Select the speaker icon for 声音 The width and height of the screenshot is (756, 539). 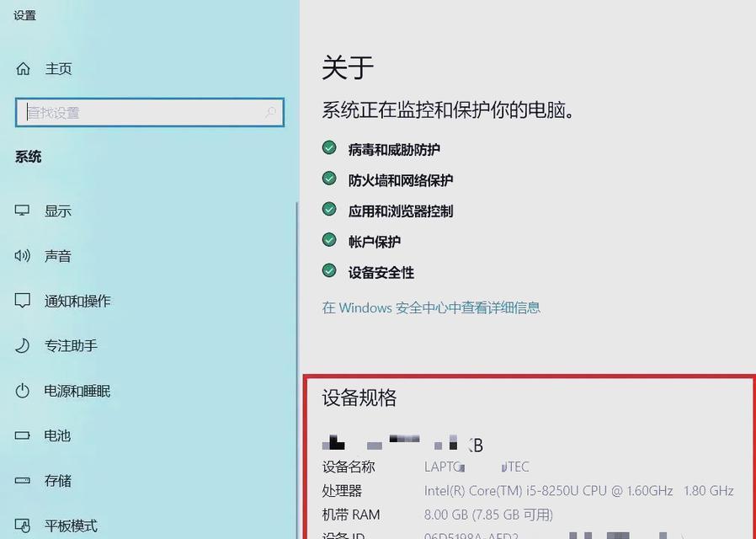click(x=23, y=256)
